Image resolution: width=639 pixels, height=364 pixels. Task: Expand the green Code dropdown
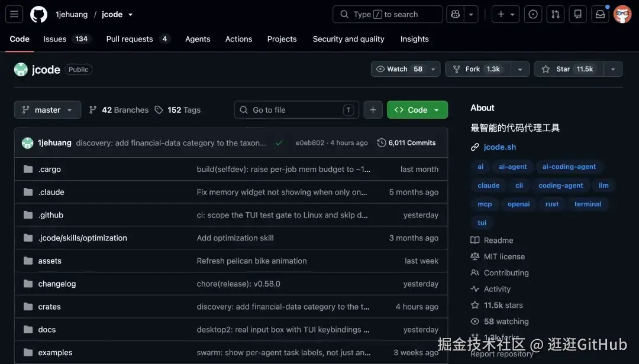(x=417, y=110)
